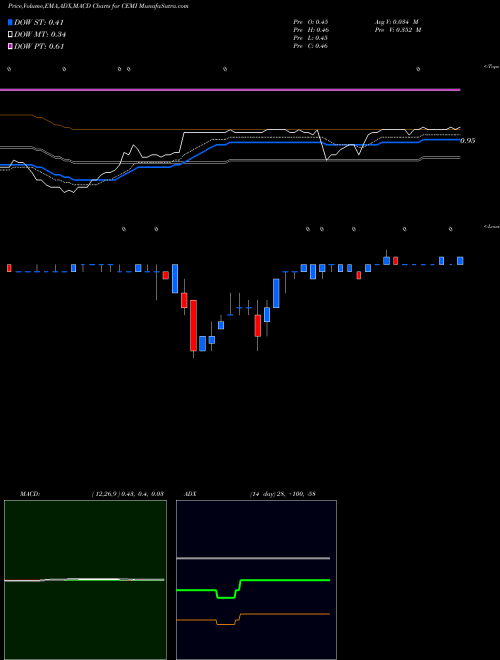Click the chart title mentioning CEMI MunafaSutra.com
Screen dimensions: 500x660
click(98, 6)
